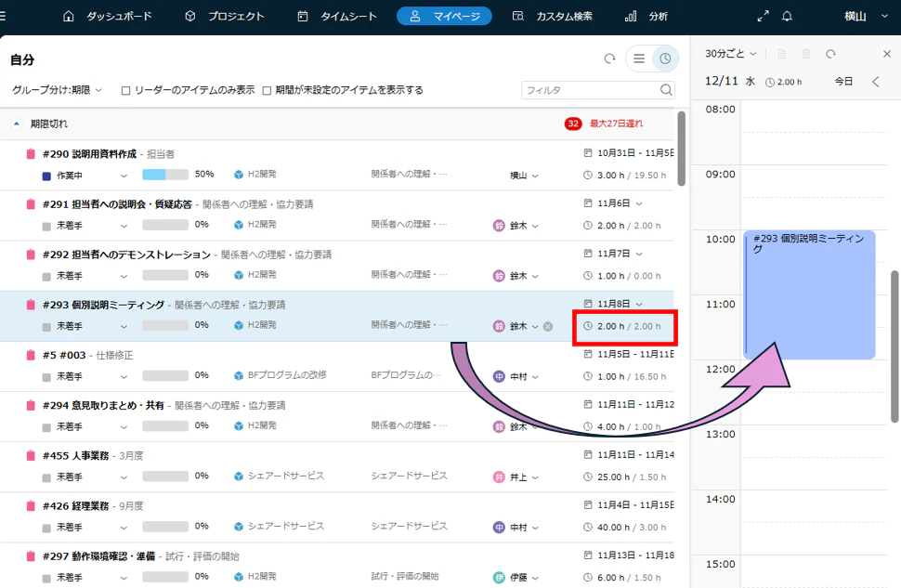Refresh the timeline panel

click(x=831, y=54)
